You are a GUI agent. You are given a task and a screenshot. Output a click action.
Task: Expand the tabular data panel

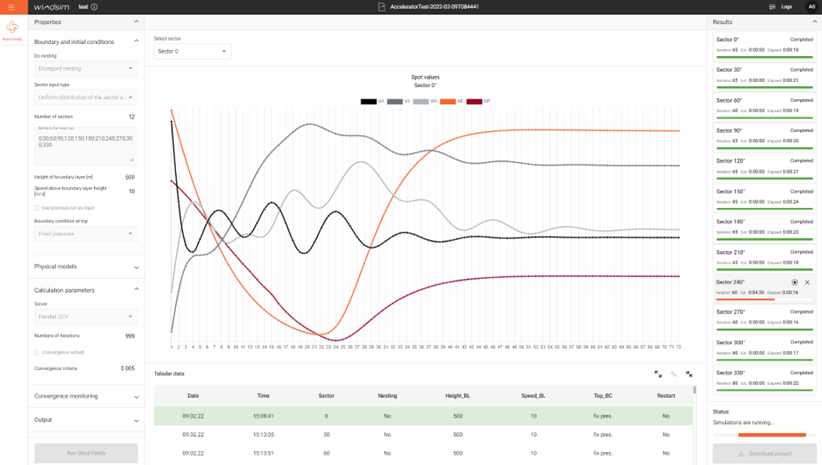[658, 374]
